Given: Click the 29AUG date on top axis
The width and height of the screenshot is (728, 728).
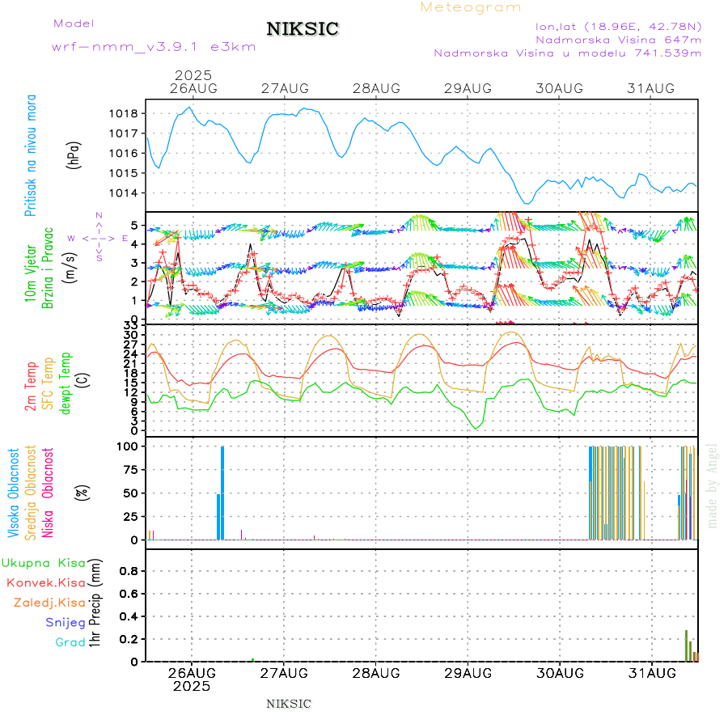Looking at the screenshot, I should [468, 87].
